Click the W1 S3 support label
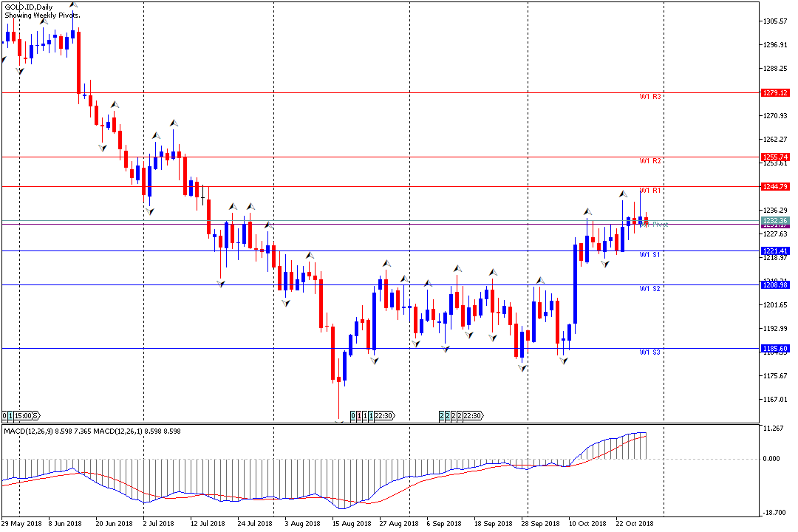Viewport: 798px width, 532px height. point(650,352)
